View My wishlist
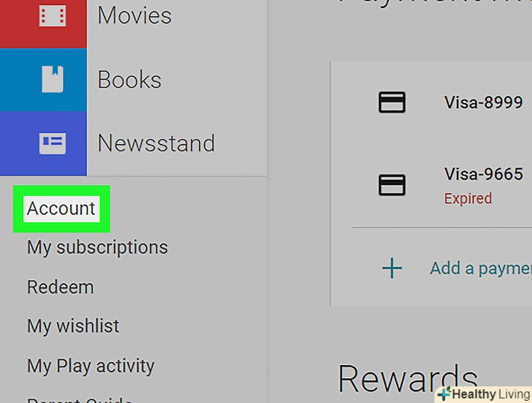 coord(73,326)
